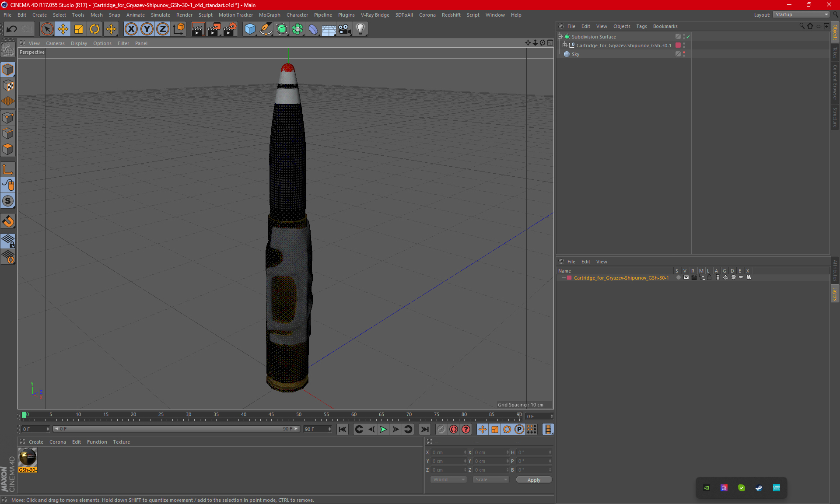840x504 pixels.
Task: Open Edit Render Settings icon
Action: [230, 29]
